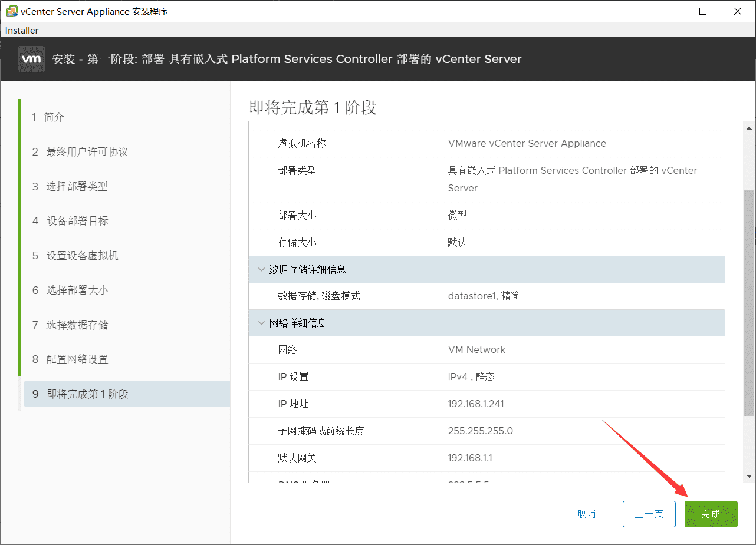Viewport: 756px width, 545px height.
Task: Click the 即将完成第 1 阶段 page heading
Action: pos(313,107)
